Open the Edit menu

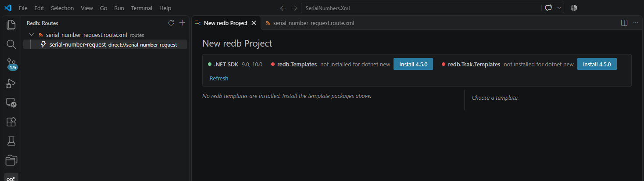(39, 8)
